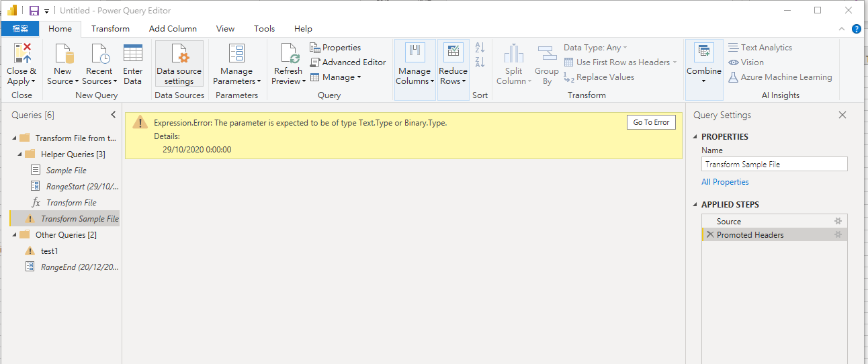Click Enter Data table icon
The width and height of the screenshot is (868, 364).
click(x=133, y=54)
